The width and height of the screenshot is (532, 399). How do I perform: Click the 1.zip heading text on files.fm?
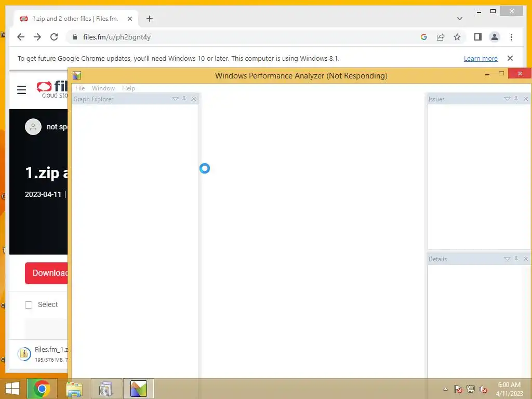pos(46,172)
